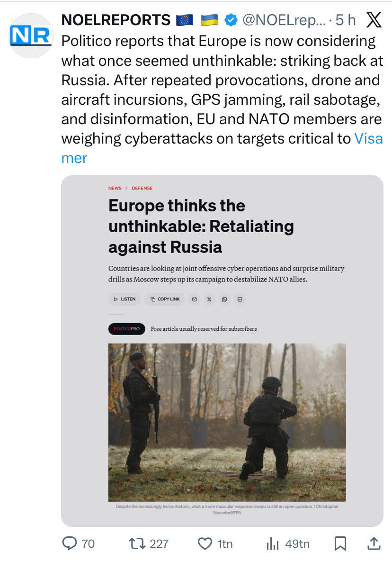Click the COPY LINK button
The width and height of the screenshot is (392, 561).
pyautogui.click(x=165, y=299)
